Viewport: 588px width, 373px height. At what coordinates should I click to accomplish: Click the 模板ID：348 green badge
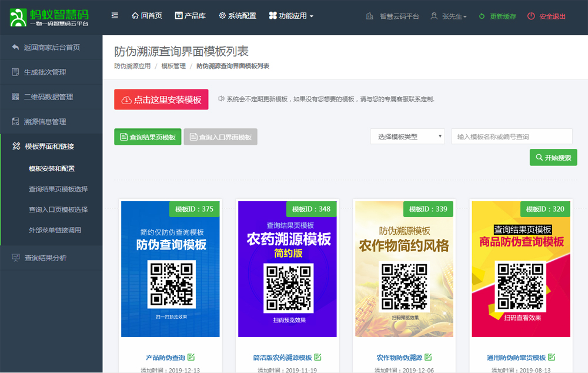(x=311, y=209)
